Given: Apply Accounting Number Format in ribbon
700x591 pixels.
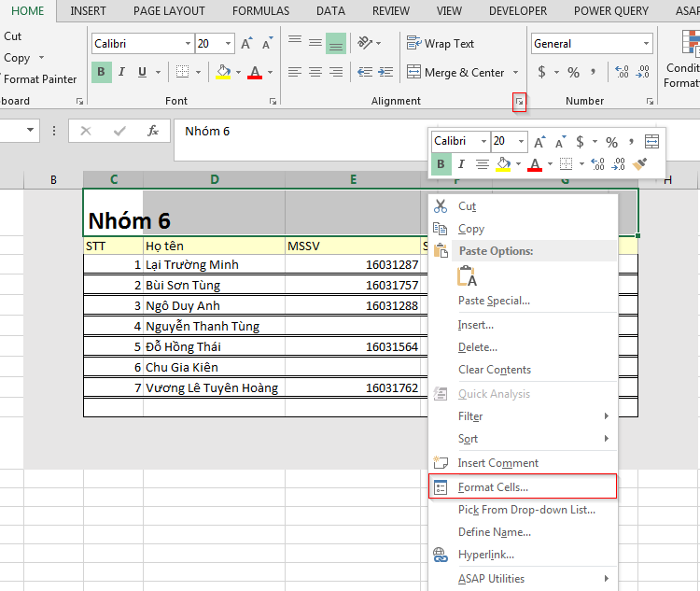Looking at the screenshot, I should pos(541,72).
